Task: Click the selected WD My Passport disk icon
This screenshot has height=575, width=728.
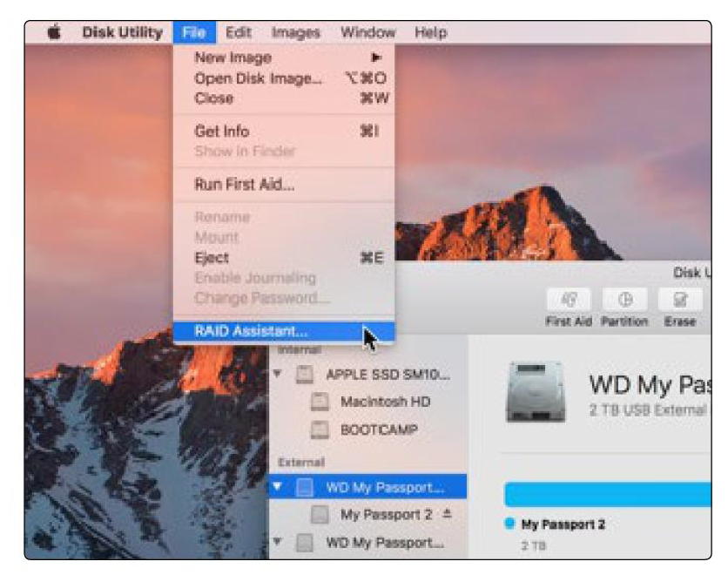Action: 305,487
